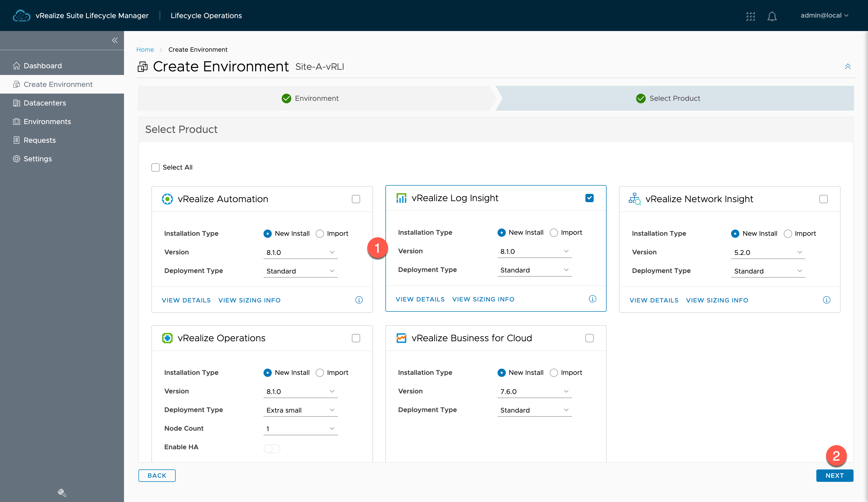868x502 pixels.
Task: Tick the Select All checkbox
Action: click(155, 168)
